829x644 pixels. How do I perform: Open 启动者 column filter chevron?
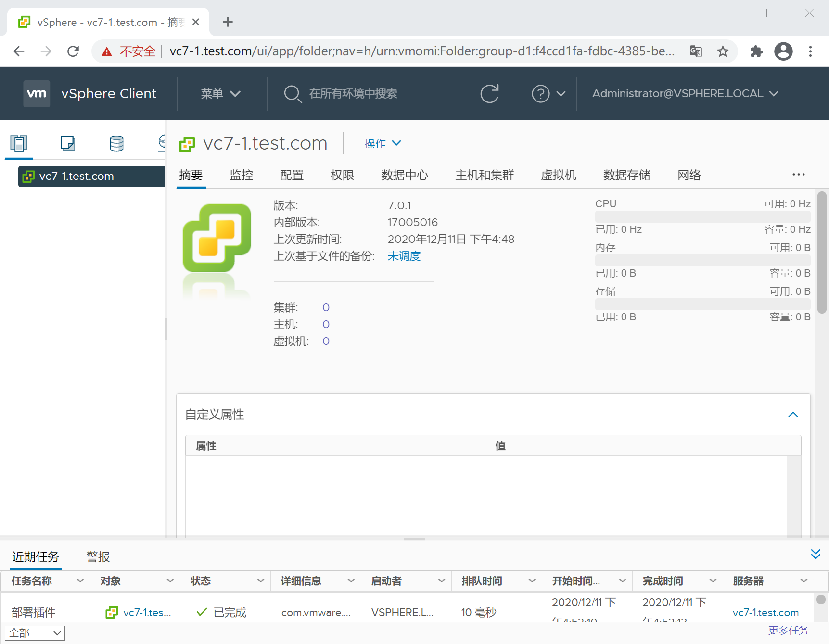coord(442,581)
